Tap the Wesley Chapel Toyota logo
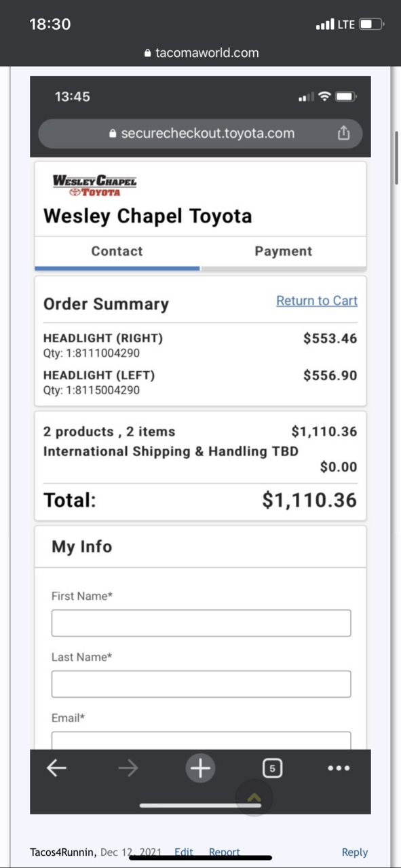 (x=95, y=185)
